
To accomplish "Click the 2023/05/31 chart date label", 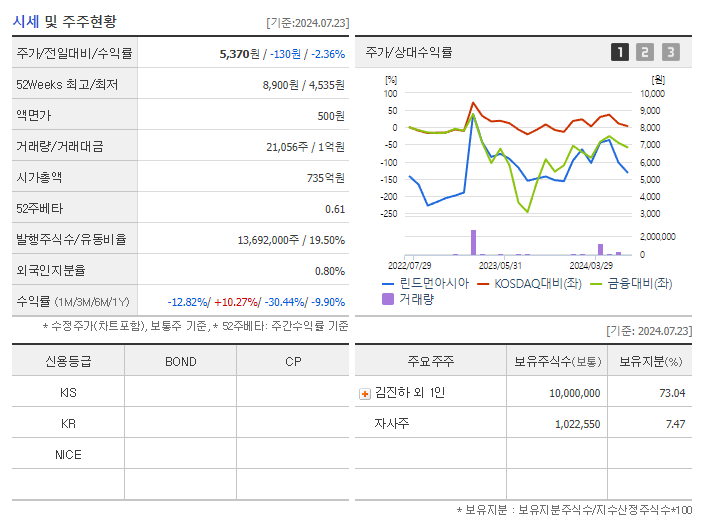I will pyautogui.click(x=500, y=265).
